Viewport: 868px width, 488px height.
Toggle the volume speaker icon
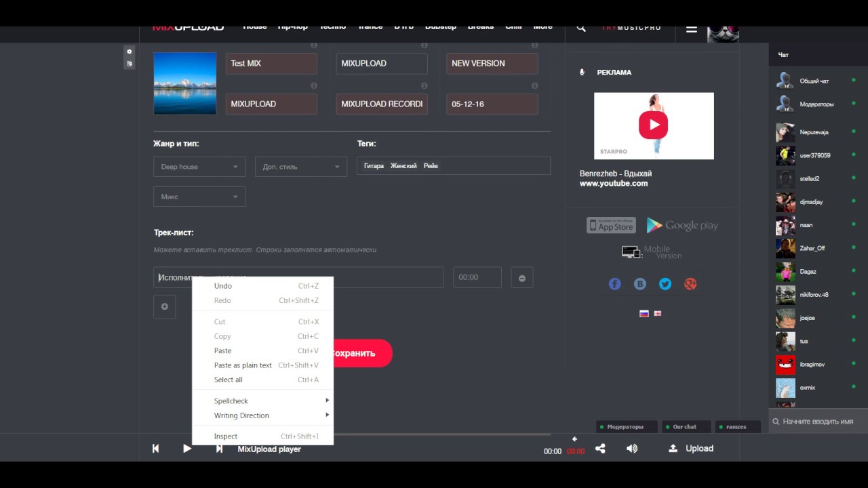(x=632, y=449)
